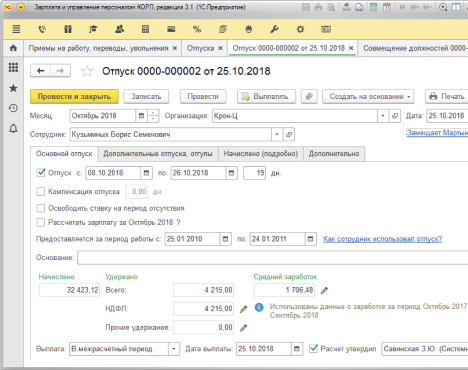This screenshot has width=468, height=370.
Task: Open the main hamburger menu
Action: coord(16,29)
